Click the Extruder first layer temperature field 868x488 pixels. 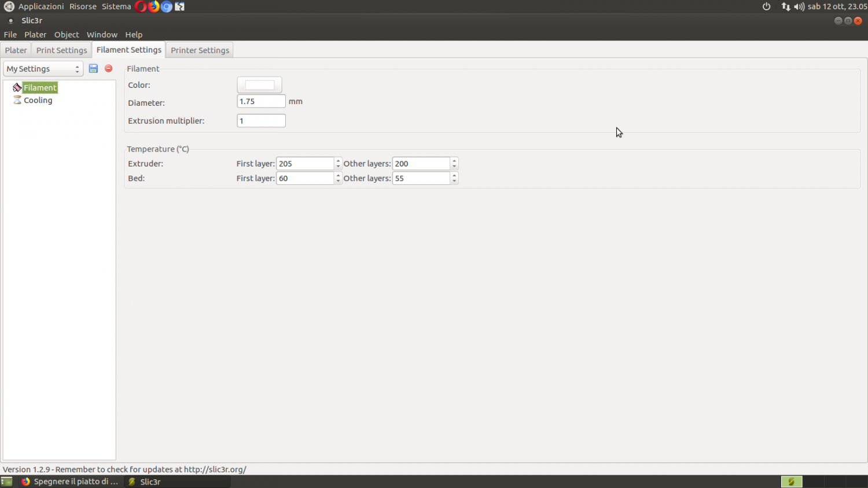point(305,164)
